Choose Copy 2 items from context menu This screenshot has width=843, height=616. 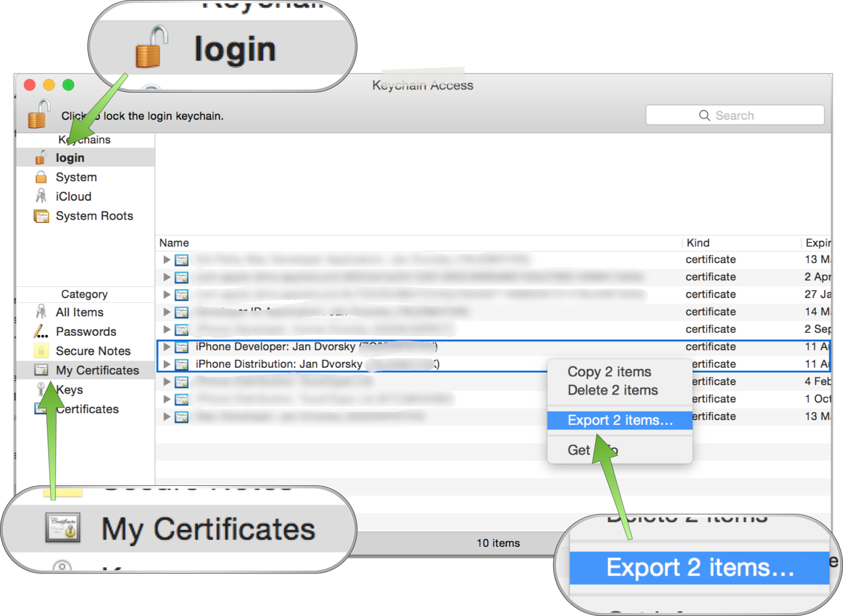pos(619,372)
